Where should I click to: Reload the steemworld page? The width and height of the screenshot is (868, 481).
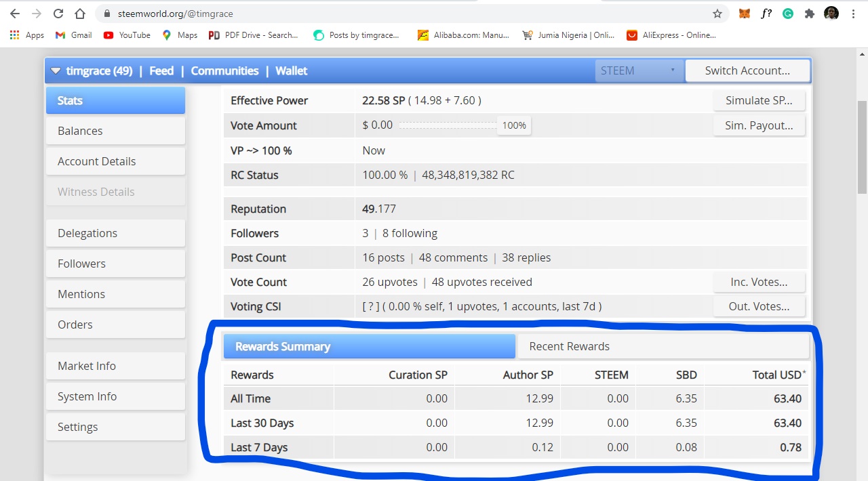click(x=58, y=14)
